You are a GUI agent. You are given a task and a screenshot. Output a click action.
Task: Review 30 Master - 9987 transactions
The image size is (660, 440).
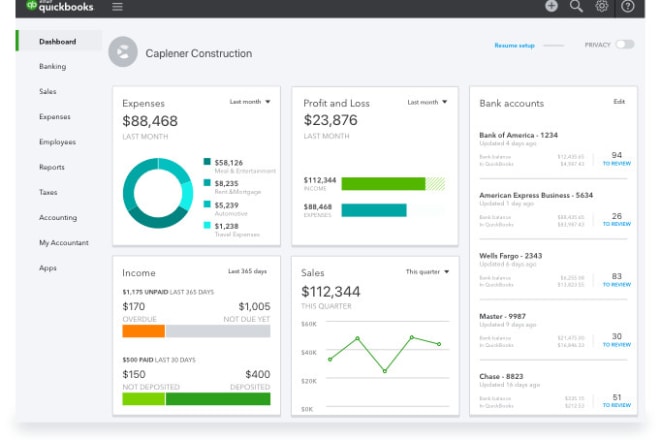pyautogui.click(x=617, y=340)
